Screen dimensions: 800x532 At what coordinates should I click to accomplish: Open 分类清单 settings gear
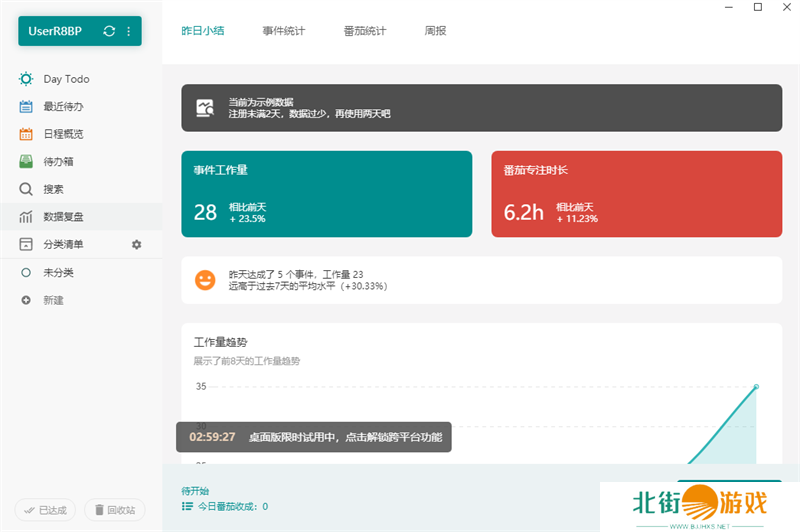(x=137, y=244)
